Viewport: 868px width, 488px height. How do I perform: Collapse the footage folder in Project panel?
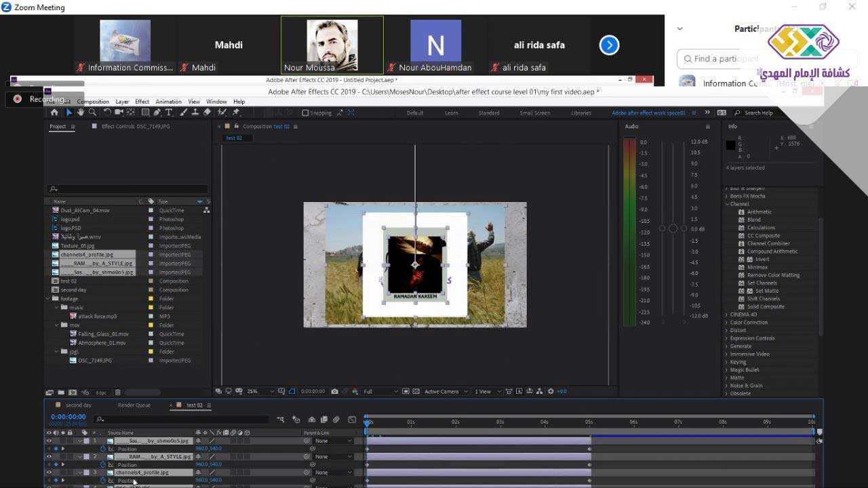[48, 299]
